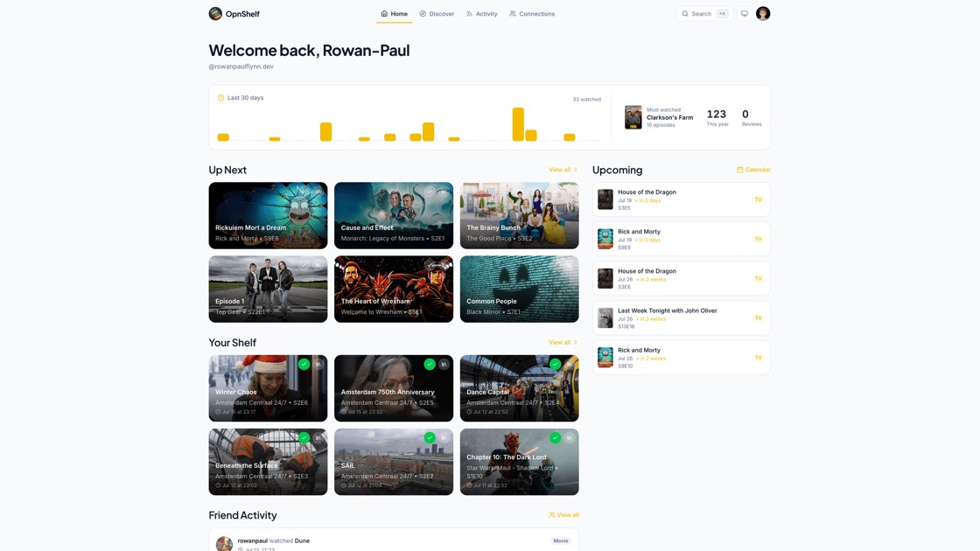Viewport: 980px width, 551px height.
Task: Click the Rick and Morty S9E10 poster icon
Action: click(605, 358)
